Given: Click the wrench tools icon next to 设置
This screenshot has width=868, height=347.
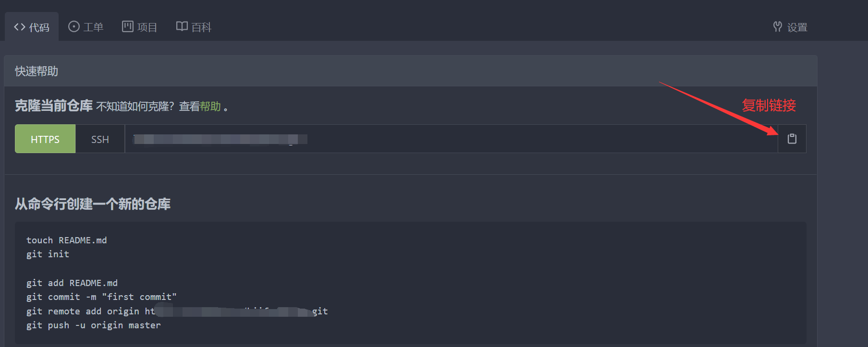Looking at the screenshot, I should [777, 27].
